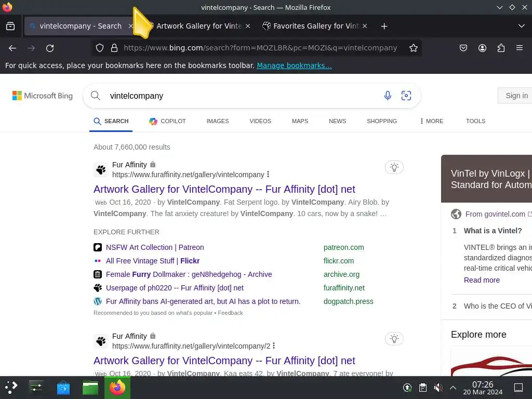532x399 pixels.
Task: Close the Favorites Gallery tab
Action: click(364, 26)
